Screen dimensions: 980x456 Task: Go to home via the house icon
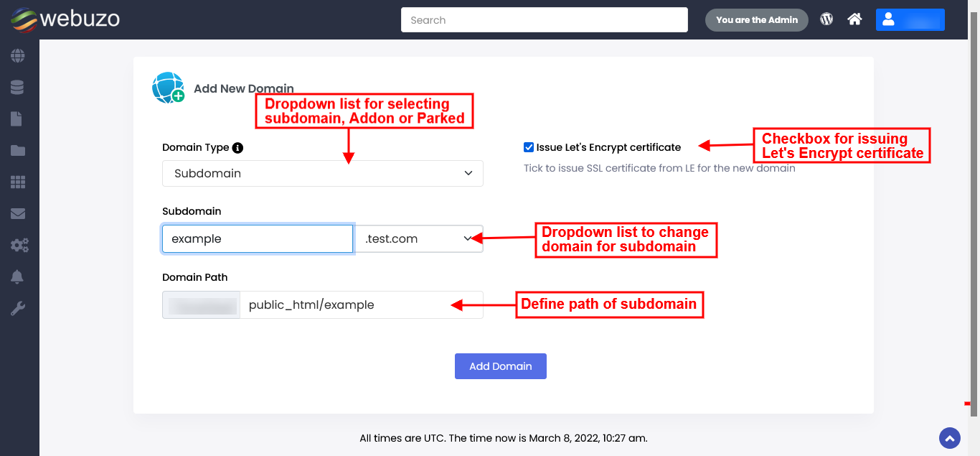coord(854,19)
